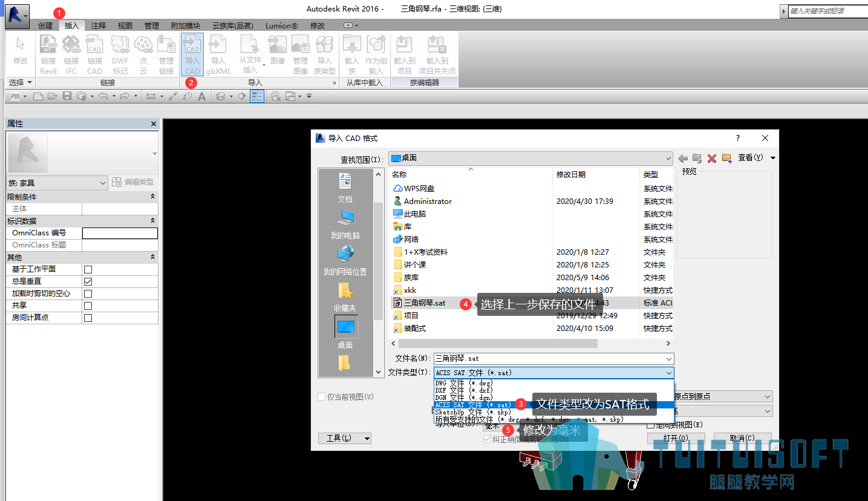The height and width of the screenshot is (501, 868).
Task: Click the 链接 Revit icon
Action: pyautogui.click(x=48, y=54)
